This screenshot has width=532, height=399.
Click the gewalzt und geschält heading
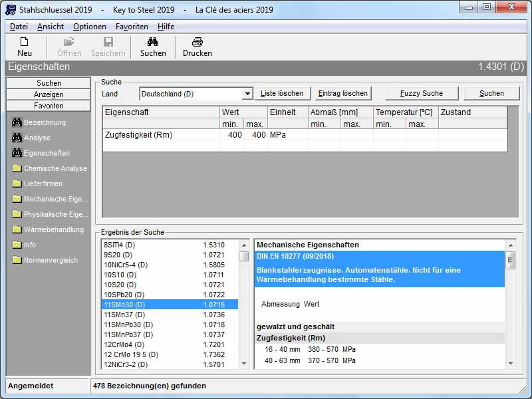click(x=295, y=327)
